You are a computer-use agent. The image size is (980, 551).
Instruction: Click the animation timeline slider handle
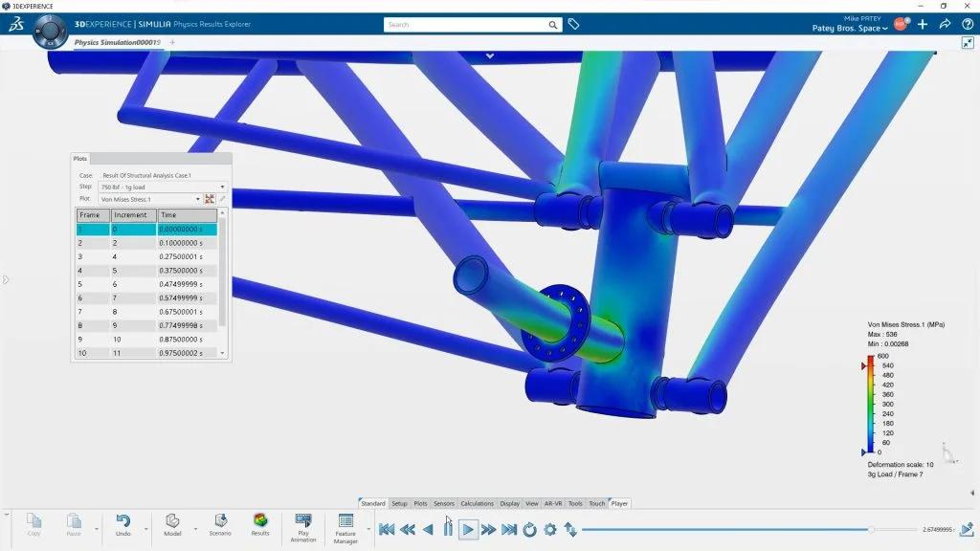pos(871,529)
